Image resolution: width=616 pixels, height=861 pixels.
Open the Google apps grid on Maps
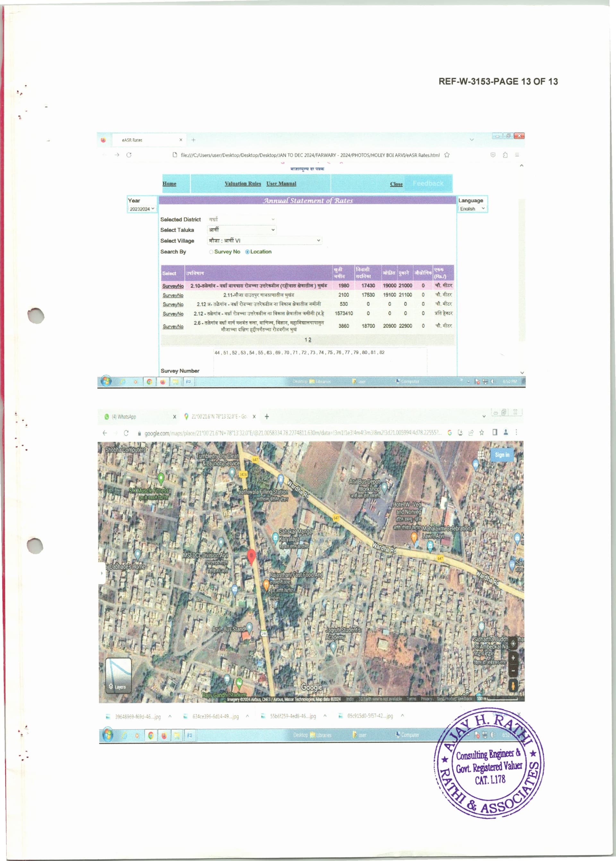pyautogui.click(x=481, y=454)
